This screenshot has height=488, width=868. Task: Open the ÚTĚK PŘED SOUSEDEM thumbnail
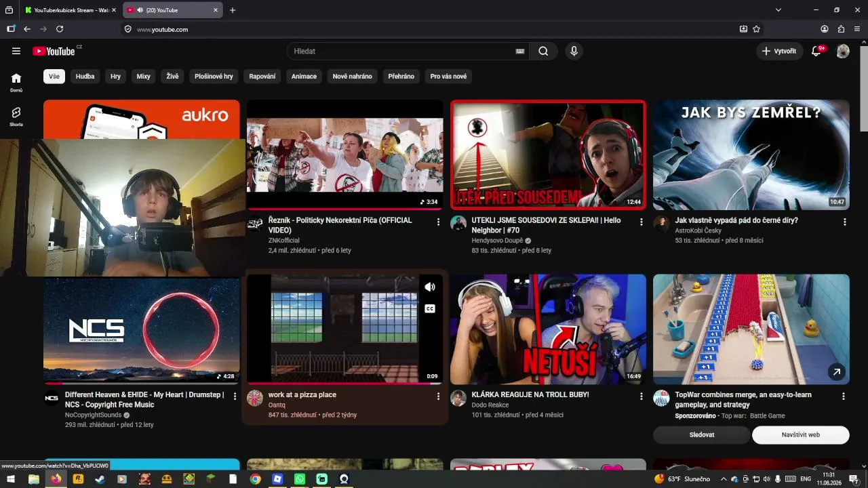[548, 155]
